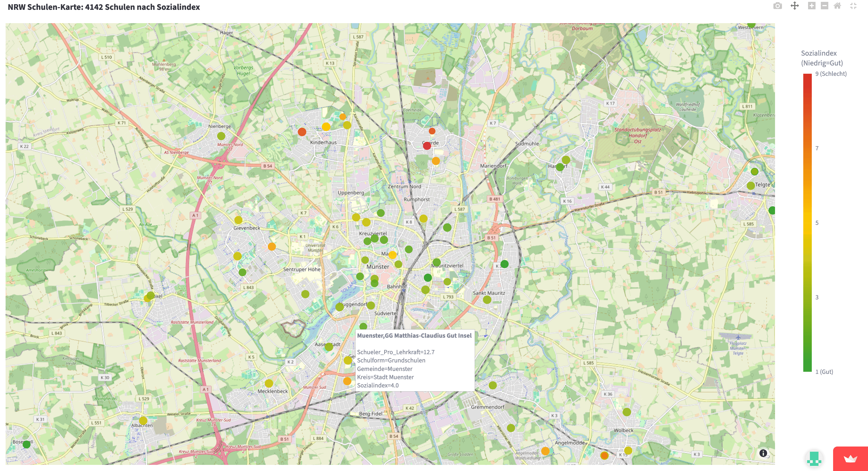Open the map attribution info icon
The image size is (868, 471).
763,453
